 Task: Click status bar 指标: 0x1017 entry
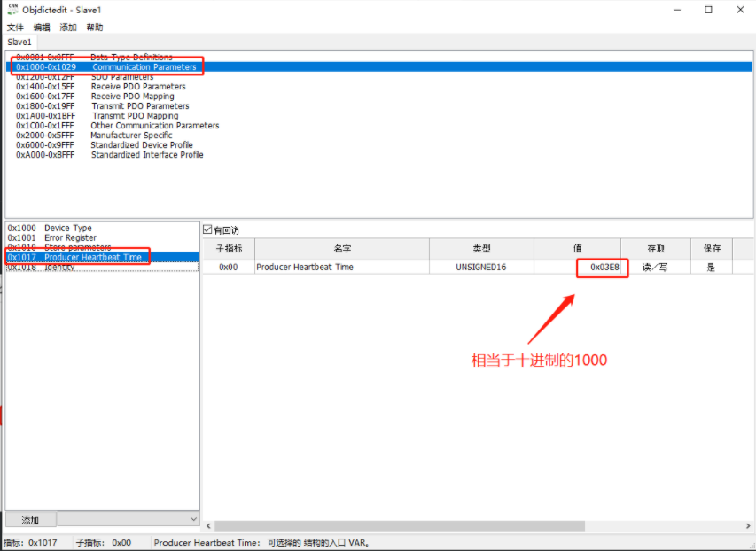[30, 543]
